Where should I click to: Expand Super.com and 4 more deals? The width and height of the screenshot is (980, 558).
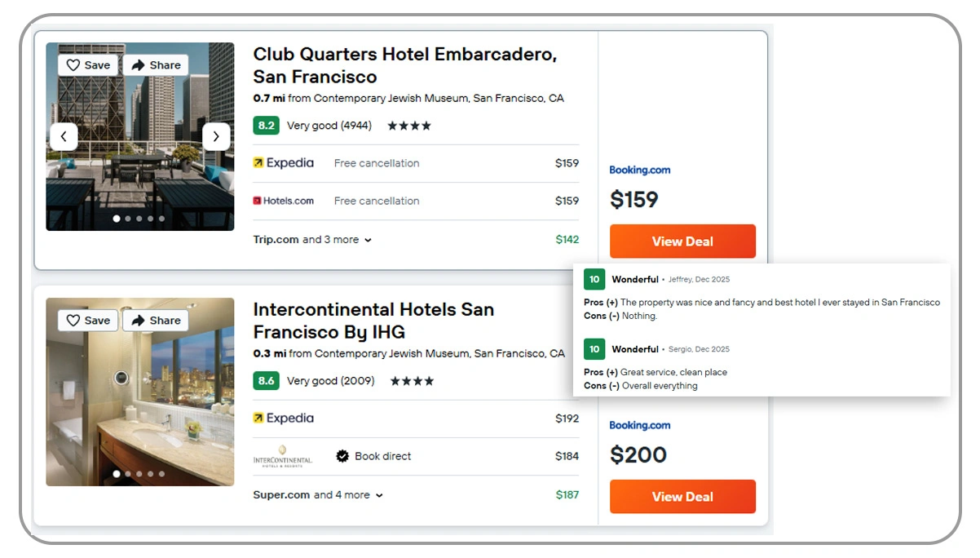(318, 495)
